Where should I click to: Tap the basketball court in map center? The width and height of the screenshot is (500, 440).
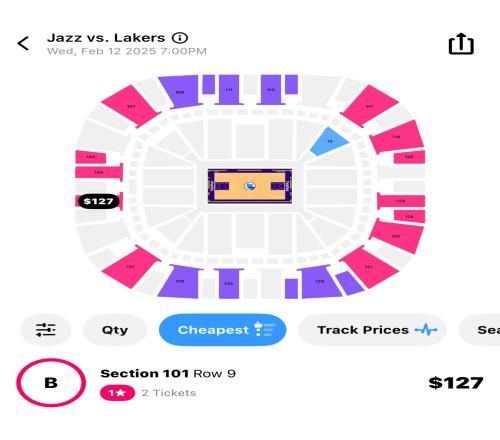[250, 186]
